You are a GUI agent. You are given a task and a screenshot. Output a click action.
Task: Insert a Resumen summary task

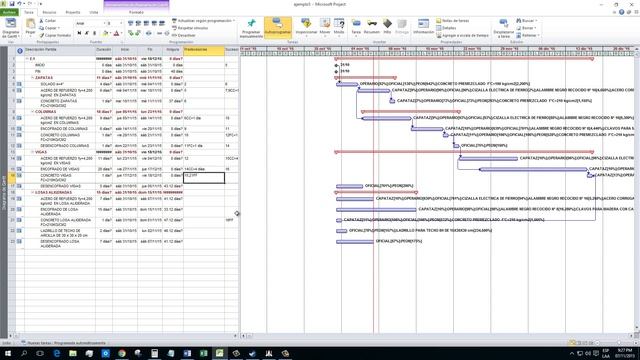pos(371,27)
